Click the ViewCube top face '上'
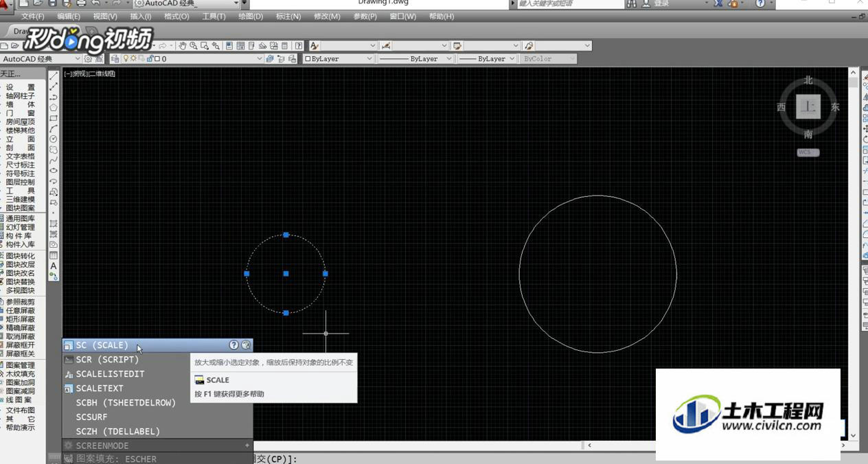 coord(809,106)
